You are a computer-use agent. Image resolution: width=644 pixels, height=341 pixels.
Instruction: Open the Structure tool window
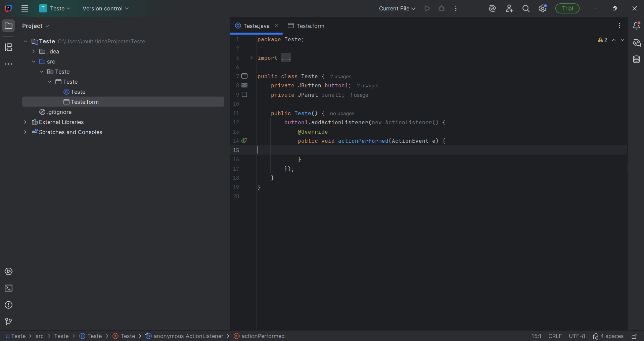[9, 47]
